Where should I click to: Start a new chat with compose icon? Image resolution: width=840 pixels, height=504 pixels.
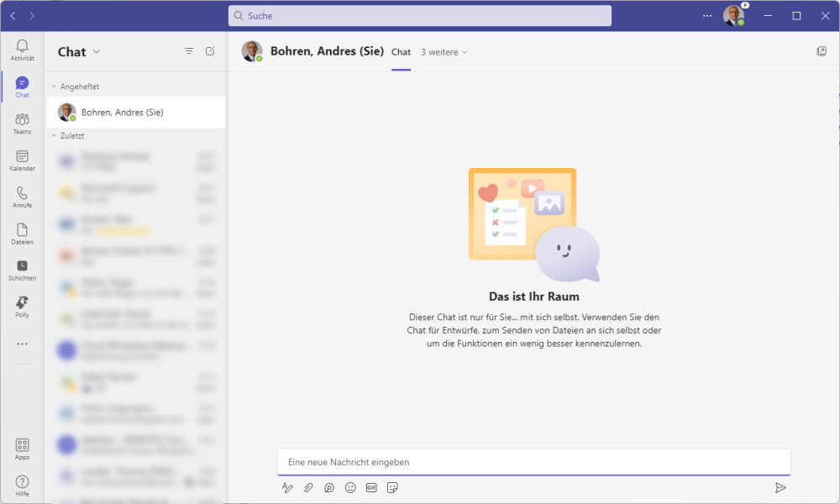pos(210,51)
